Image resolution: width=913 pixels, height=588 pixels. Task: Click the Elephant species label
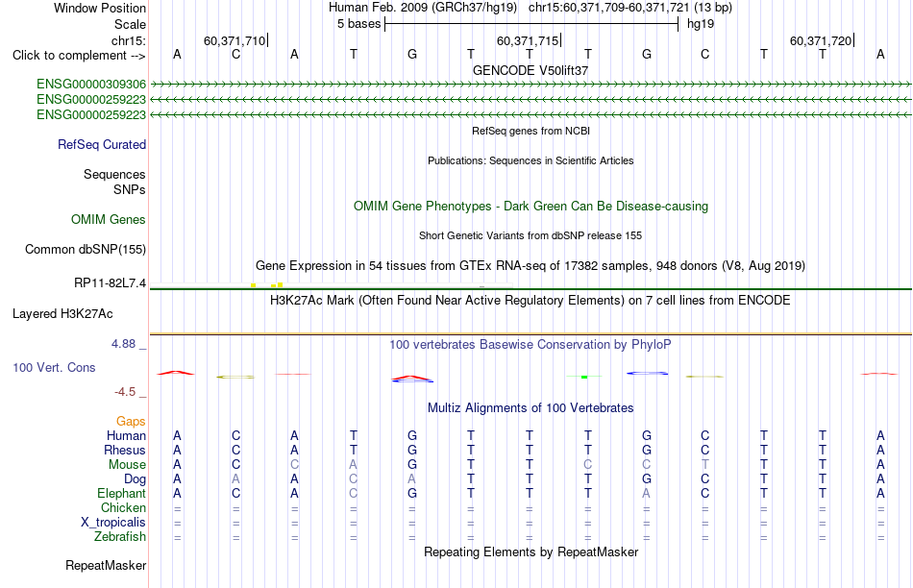pos(121,493)
